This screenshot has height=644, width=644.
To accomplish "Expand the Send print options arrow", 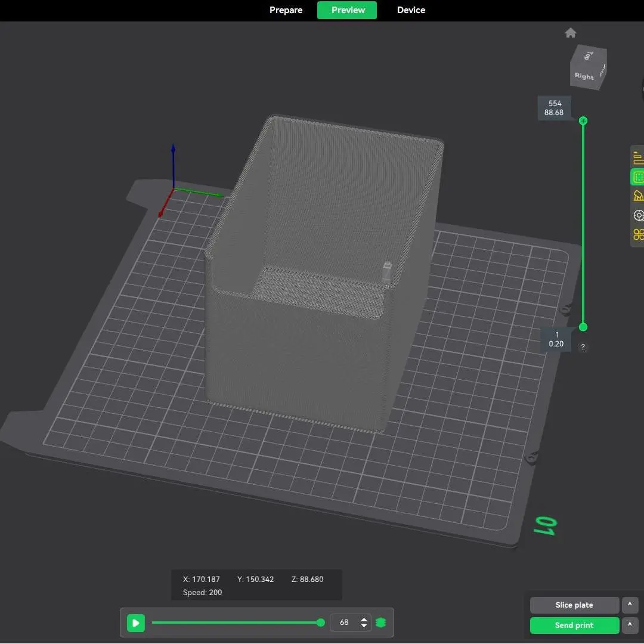I will coord(630,626).
